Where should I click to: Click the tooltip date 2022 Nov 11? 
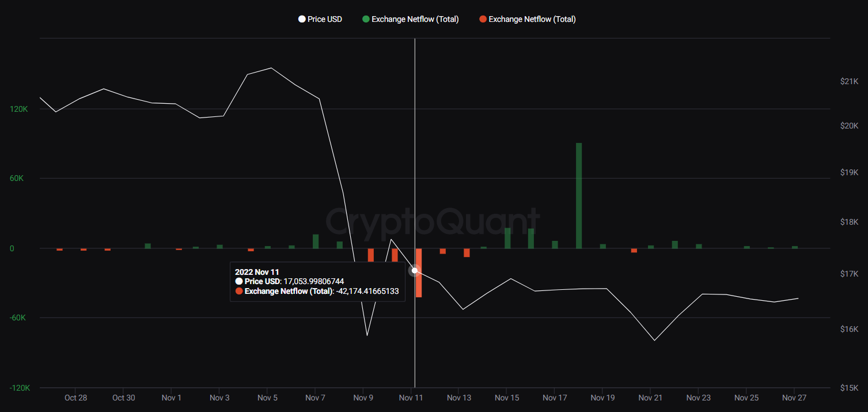(x=257, y=272)
